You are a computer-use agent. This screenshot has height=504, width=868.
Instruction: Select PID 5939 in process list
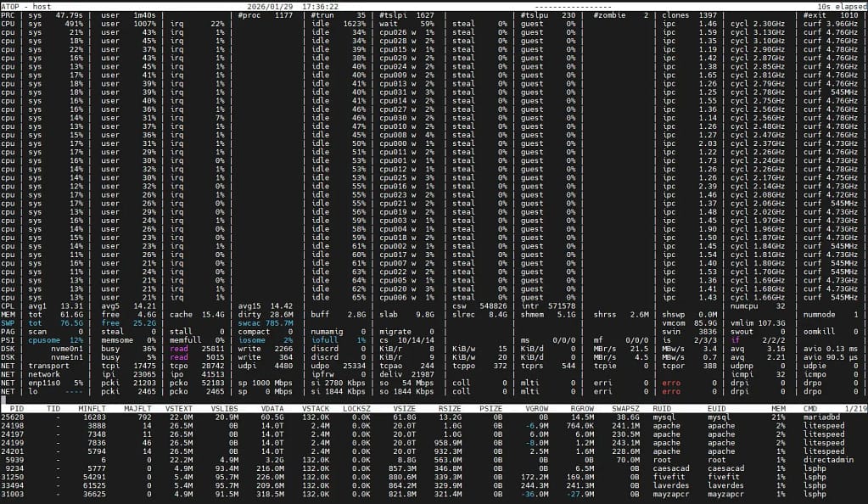(x=15, y=460)
